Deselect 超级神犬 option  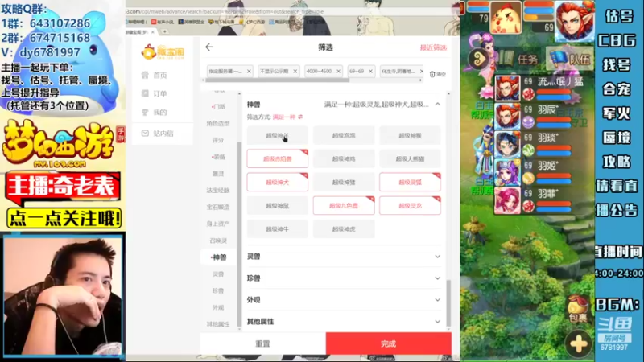[x=277, y=183]
